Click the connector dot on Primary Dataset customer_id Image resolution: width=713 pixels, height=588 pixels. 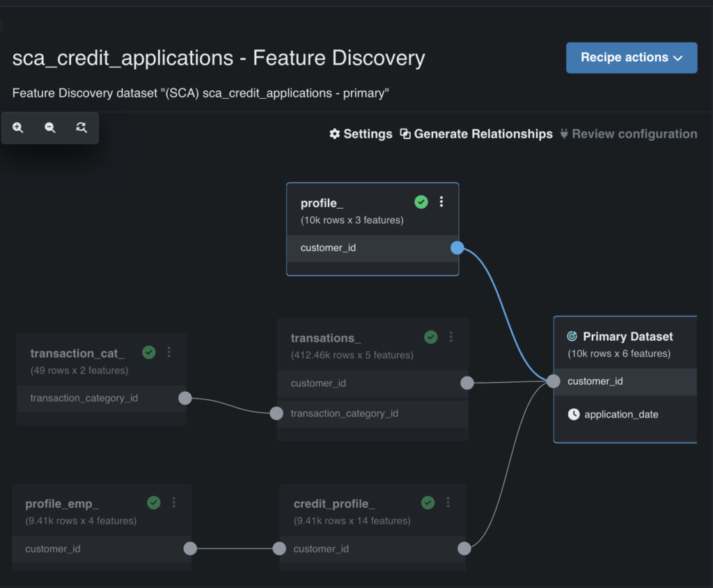point(554,381)
